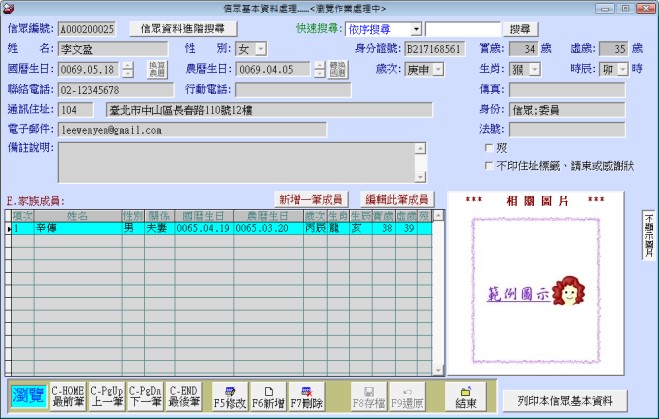The height and width of the screenshot is (419, 659).
Task: Click the F7刪除 delete button
Action: pos(307,397)
